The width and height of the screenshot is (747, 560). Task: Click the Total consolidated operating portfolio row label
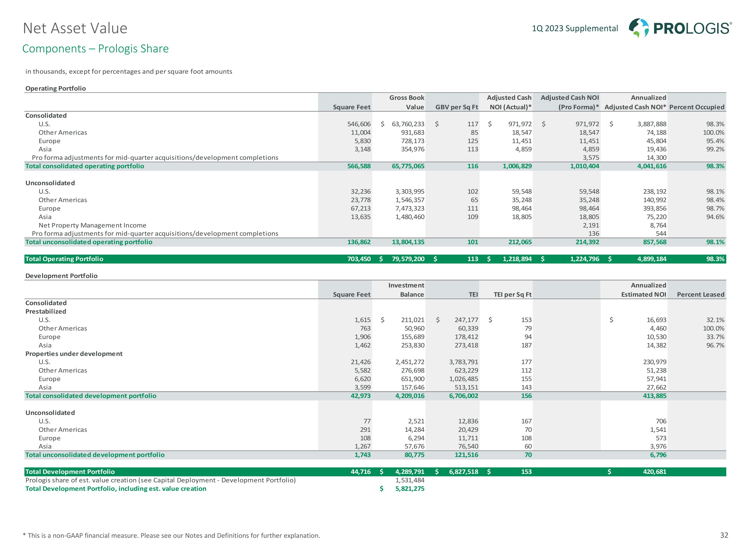tap(84, 166)
